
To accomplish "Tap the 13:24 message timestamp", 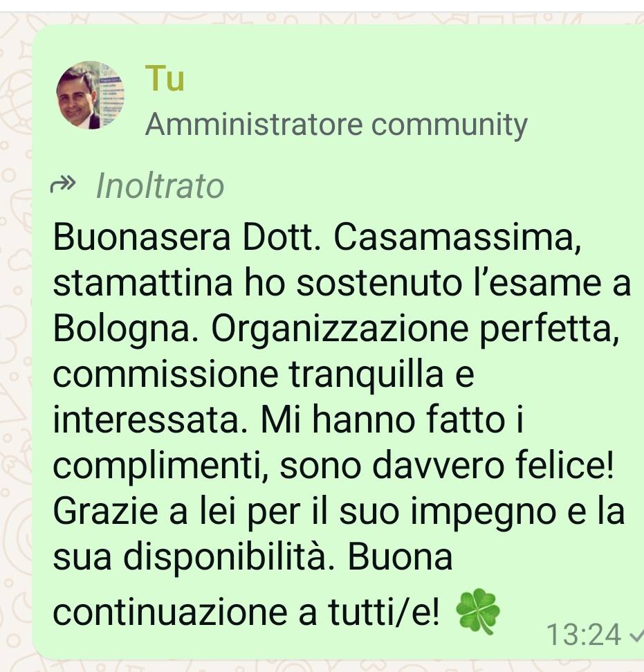I will [584, 635].
